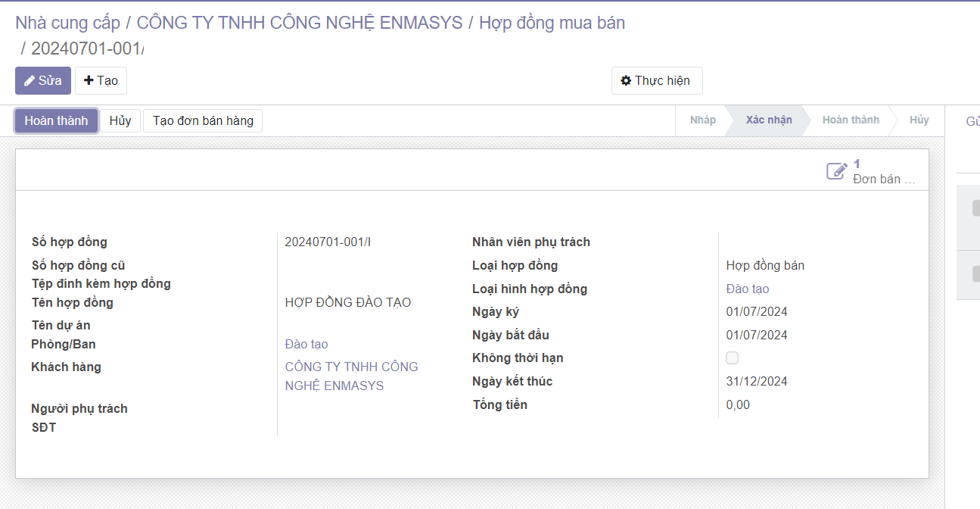Viewport: 980px width, 509px height.
Task: Go to CÔNG TY TNHH CÔNG NGHỆ ENMASYS breadcrumb
Action: tap(299, 23)
